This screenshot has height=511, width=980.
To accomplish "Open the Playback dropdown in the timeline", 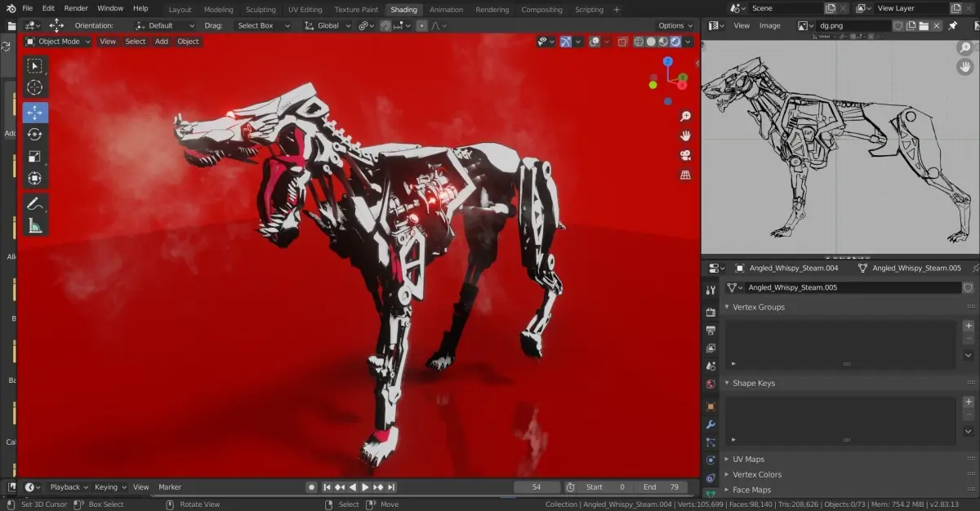I will tap(70, 487).
